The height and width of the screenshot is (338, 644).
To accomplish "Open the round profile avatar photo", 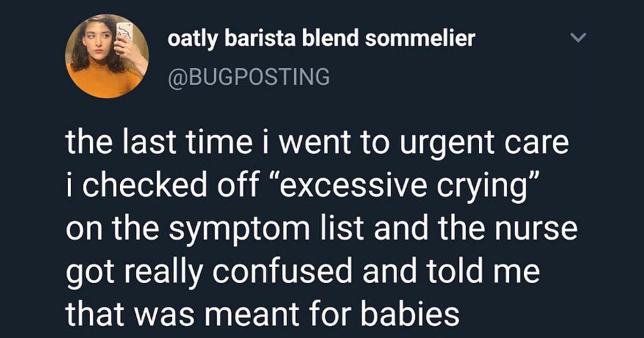I will [x=107, y=56].
